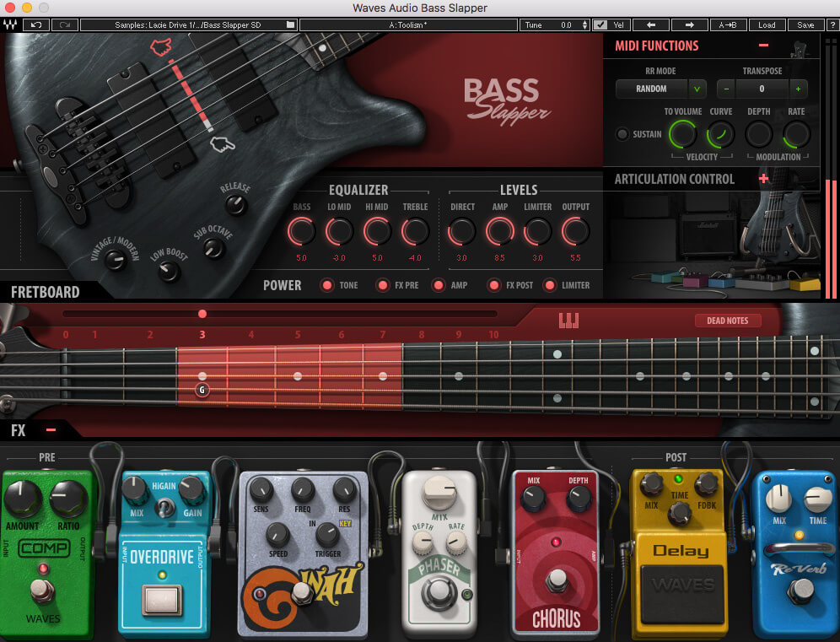Viewport: 840px width, 642px height.
Task: Stomp the Reverb pedal footswitch
Action: point(800,590)
